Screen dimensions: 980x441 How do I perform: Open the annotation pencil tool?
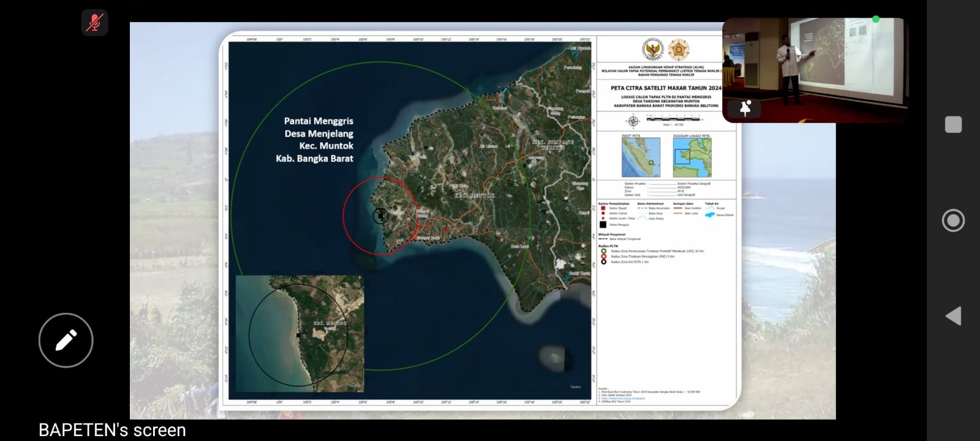(x=66, y=341)
